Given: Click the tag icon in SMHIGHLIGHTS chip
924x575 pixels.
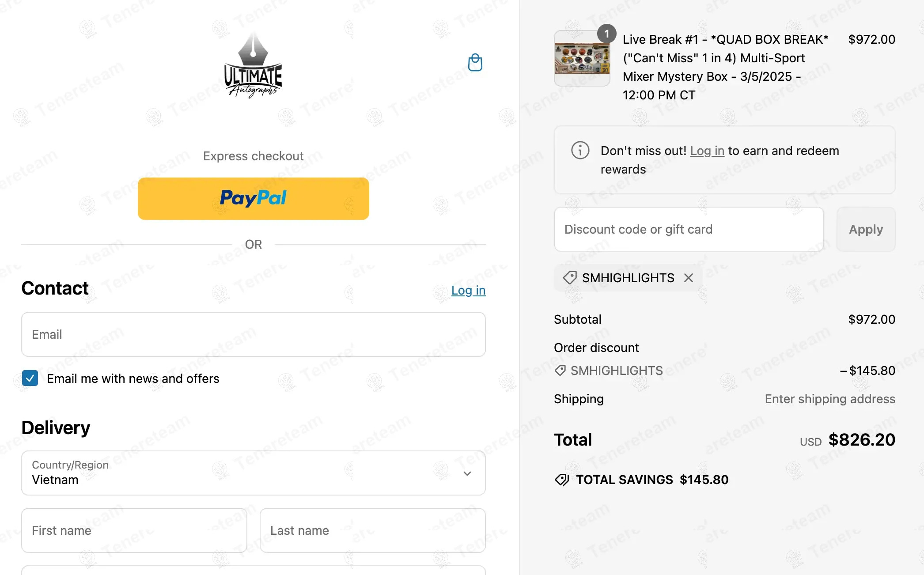Looking at the screenshot, I should (x=569, y=278).
